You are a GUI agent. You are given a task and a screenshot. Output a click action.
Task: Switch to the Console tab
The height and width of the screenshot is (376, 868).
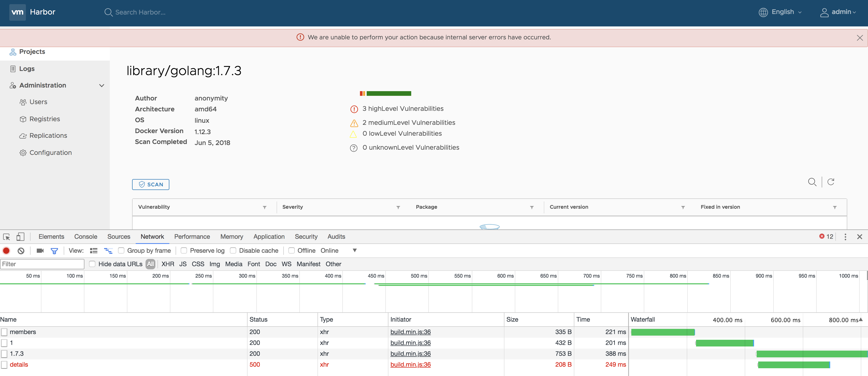click(x=86, y=237)
